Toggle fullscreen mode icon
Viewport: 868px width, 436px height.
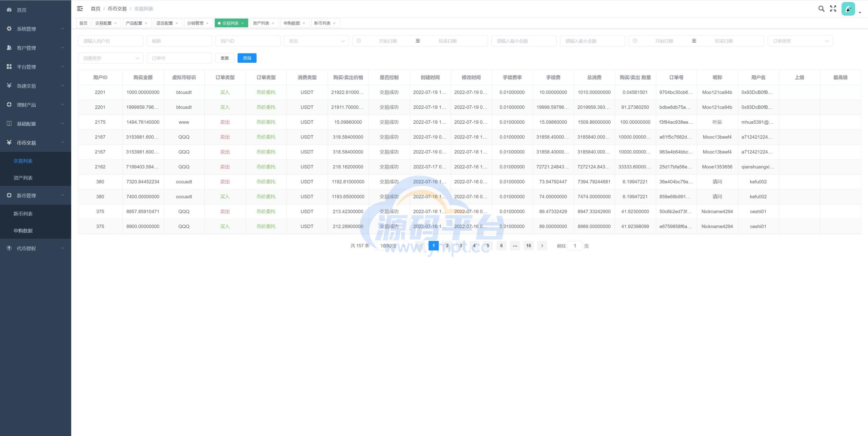click(x=833, y=8)
